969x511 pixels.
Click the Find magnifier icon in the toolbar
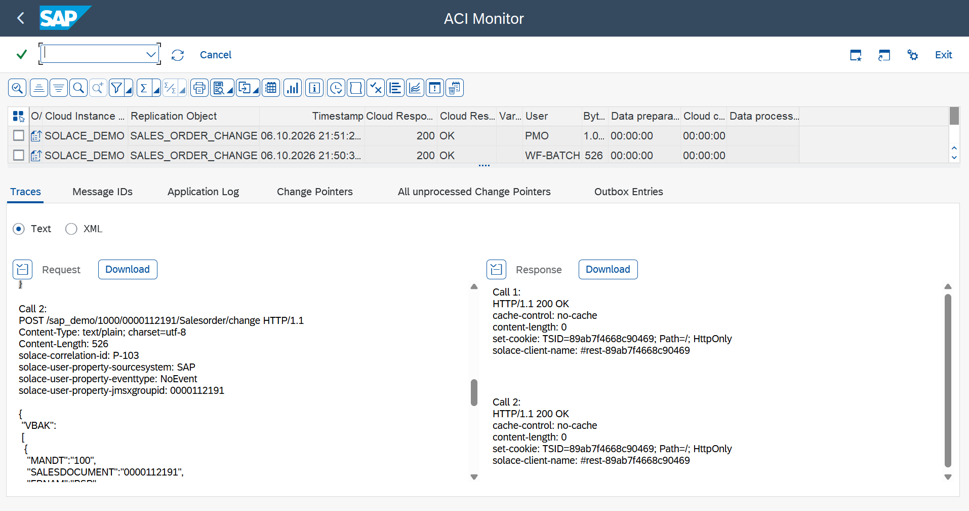point(78,88)
